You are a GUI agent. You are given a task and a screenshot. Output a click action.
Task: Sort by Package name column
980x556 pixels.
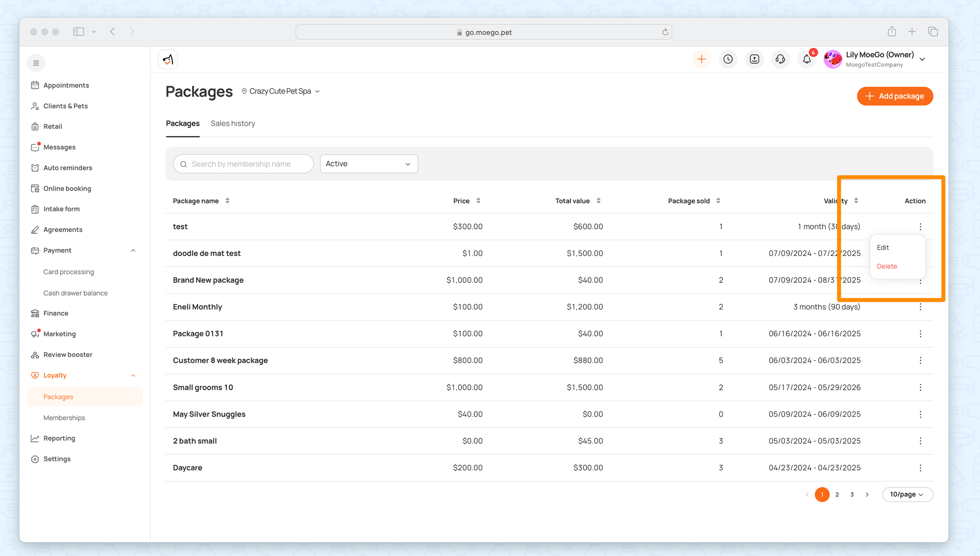[x=227, y=201]
